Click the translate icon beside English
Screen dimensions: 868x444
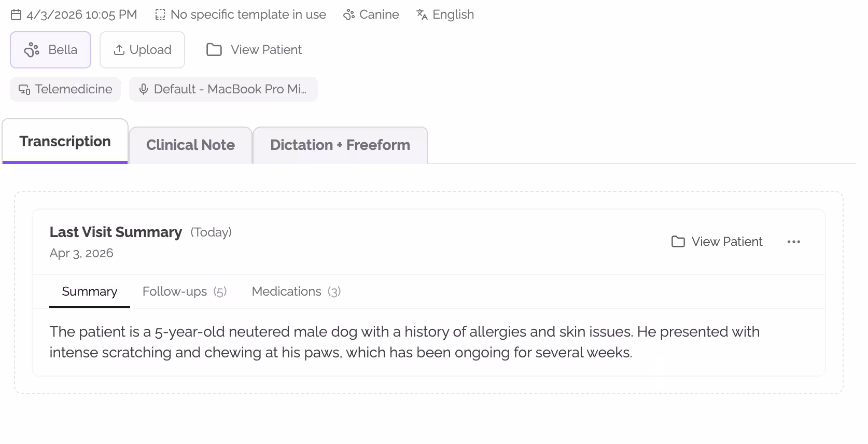[422, 15]
